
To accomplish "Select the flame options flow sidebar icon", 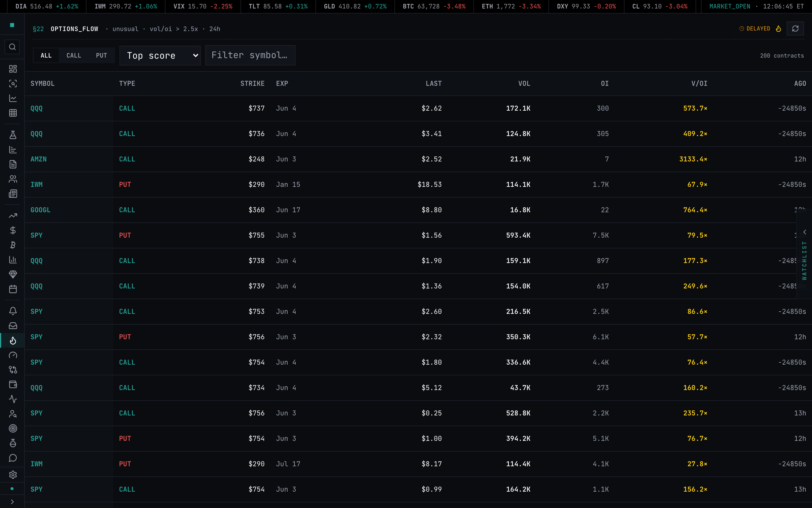I will click(x=13, y=340).
